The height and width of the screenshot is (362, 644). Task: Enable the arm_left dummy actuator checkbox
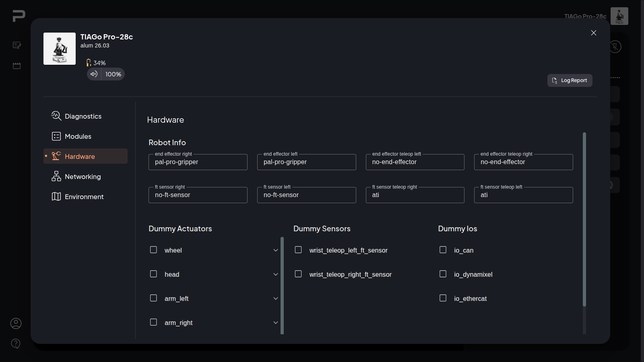coord(153,298)
